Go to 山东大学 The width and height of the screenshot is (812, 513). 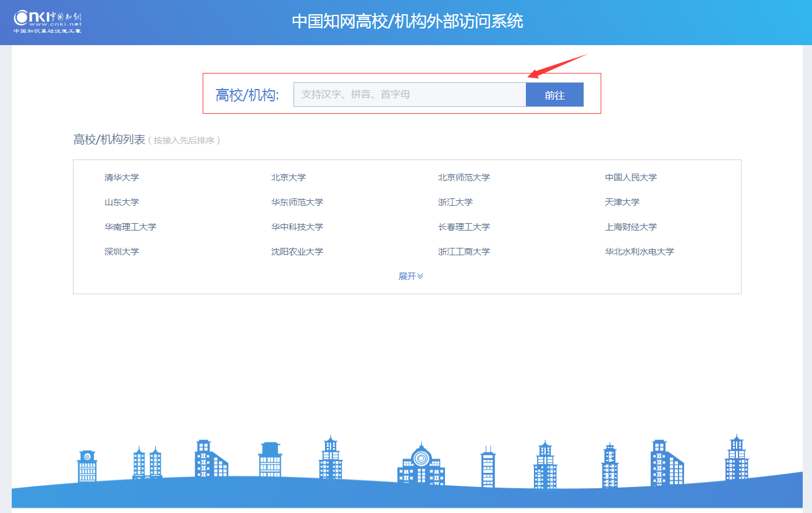click(x=122, y=202)
